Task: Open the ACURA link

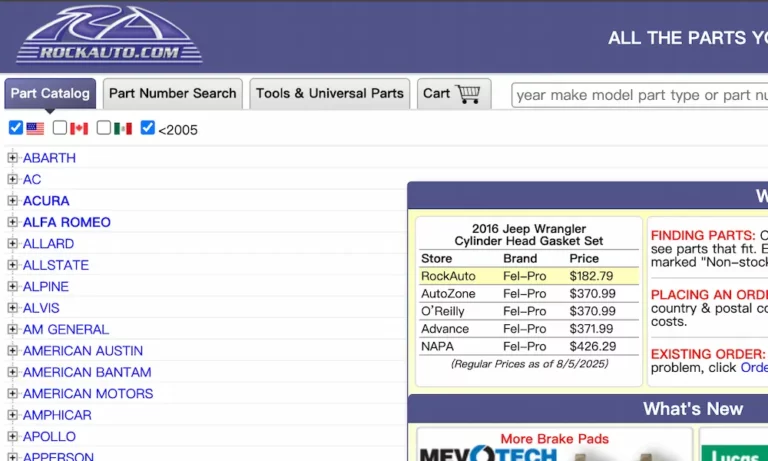Action: pos(46,201)
